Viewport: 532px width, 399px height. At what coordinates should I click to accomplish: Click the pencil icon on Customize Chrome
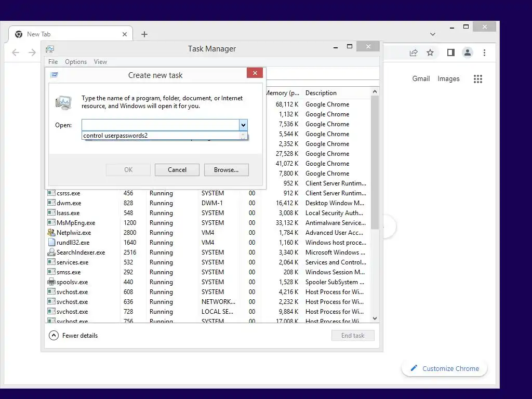pos(414,368)
